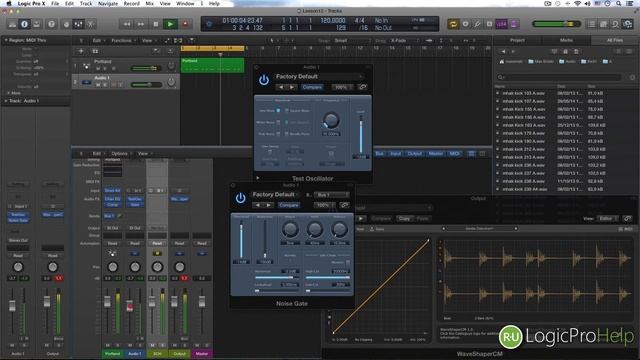
Task: Adjust Test Oscillator Level slider
Action: pos(360,134)
